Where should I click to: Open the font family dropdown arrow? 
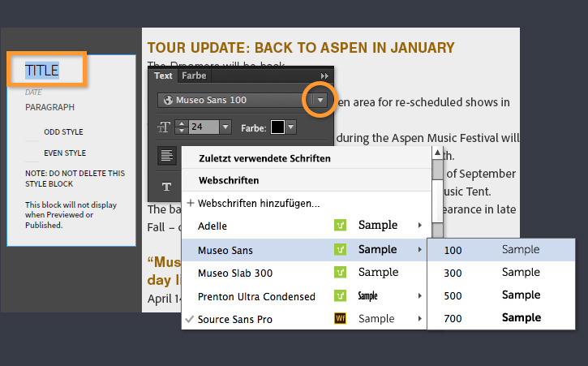321,101
